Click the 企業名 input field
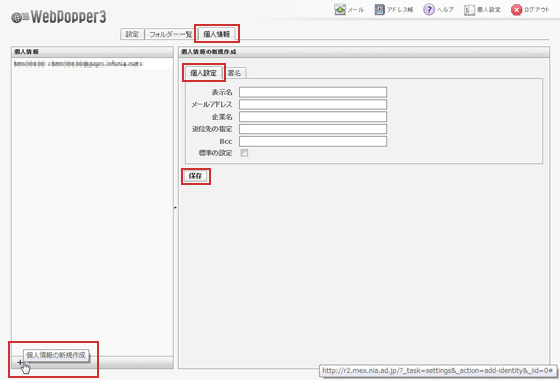Viewport: 560px width, 380px height. (313, 116)
